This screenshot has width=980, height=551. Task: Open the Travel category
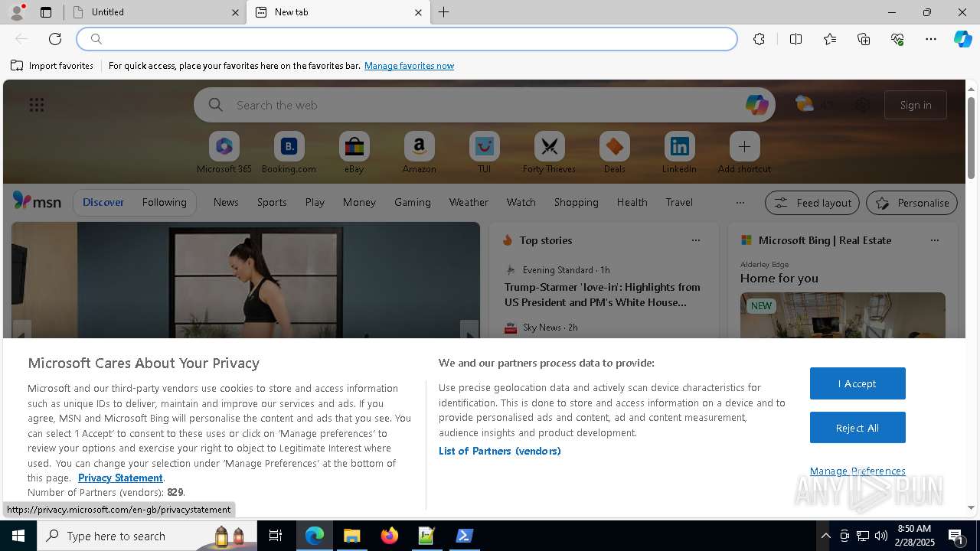679,203
